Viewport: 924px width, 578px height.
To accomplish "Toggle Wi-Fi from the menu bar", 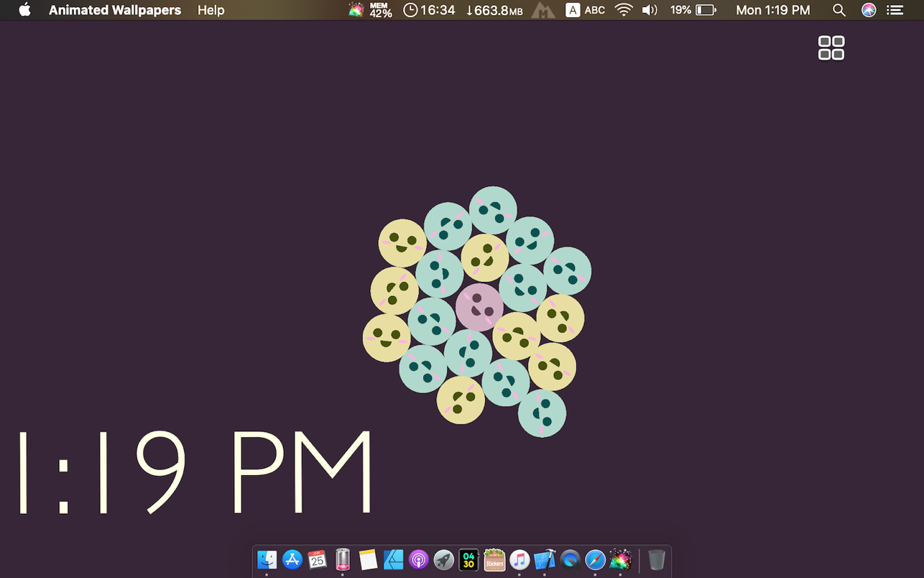I will tap(624, 10).
